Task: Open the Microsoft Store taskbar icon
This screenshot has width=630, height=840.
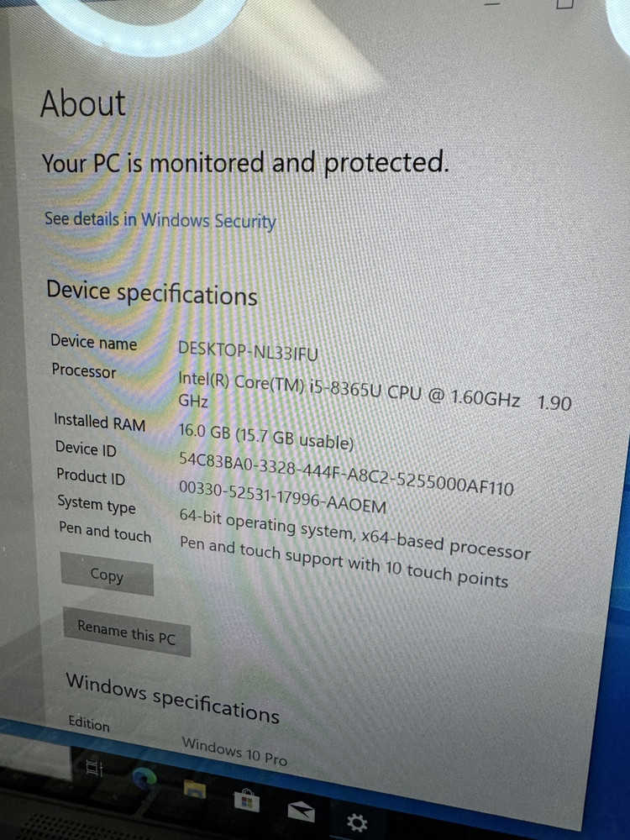Action: (x=247, y=801)
